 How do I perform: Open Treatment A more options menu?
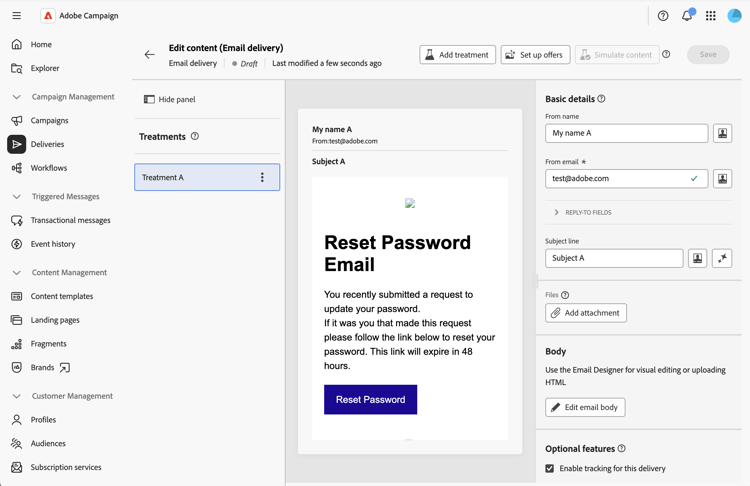pyautogui.click(x=263, y=177)
